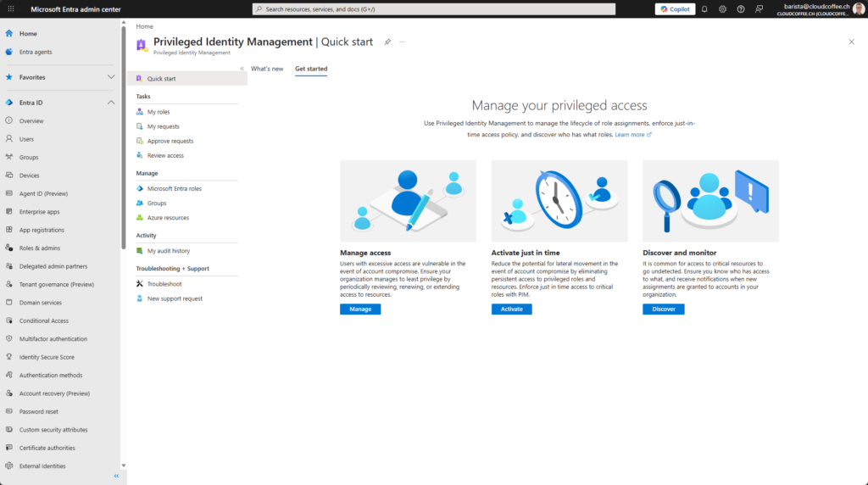Click the search resources input field

coord(434,8)
